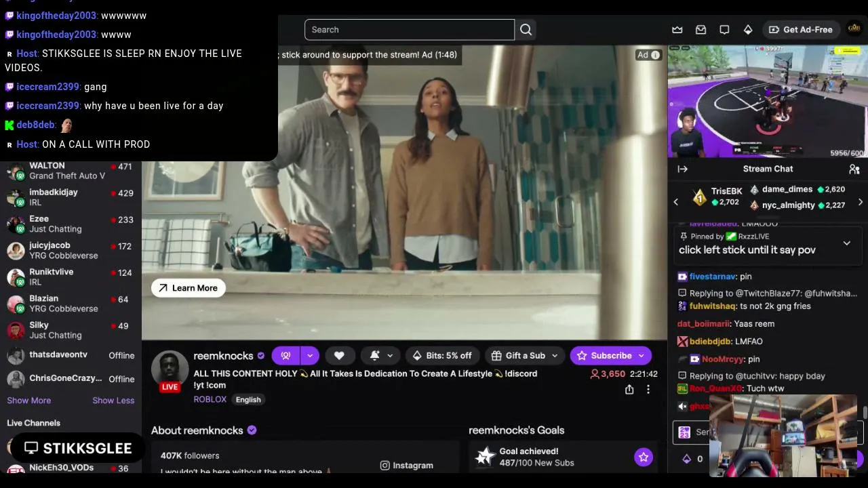Screen dimensions: 868x488
Task: Click the Instagram icon link
Action: coord(385,466)
